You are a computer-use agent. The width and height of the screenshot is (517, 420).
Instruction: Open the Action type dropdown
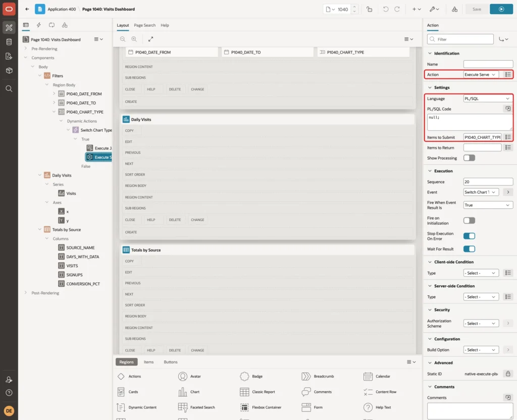point(481,75)
